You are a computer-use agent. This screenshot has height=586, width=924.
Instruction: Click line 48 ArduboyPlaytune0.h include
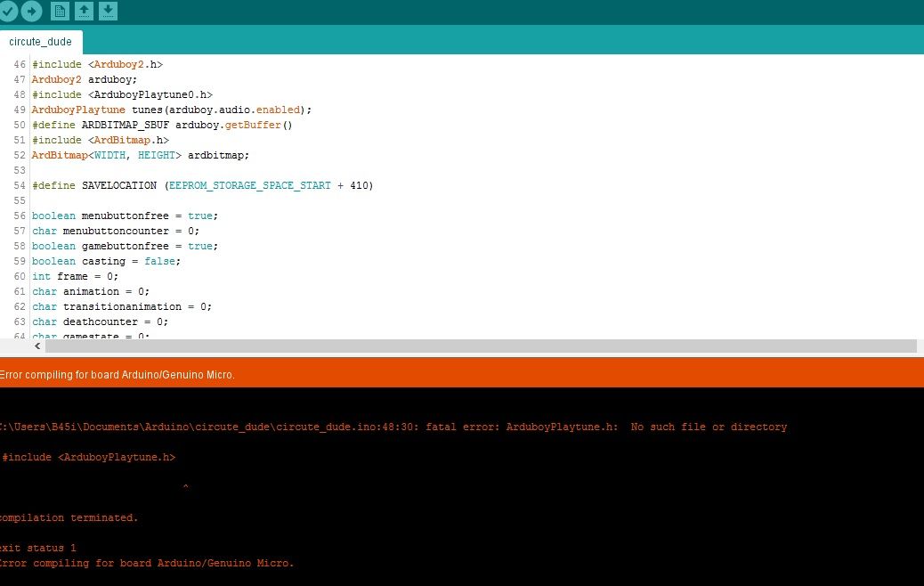(x=123, y=95)
